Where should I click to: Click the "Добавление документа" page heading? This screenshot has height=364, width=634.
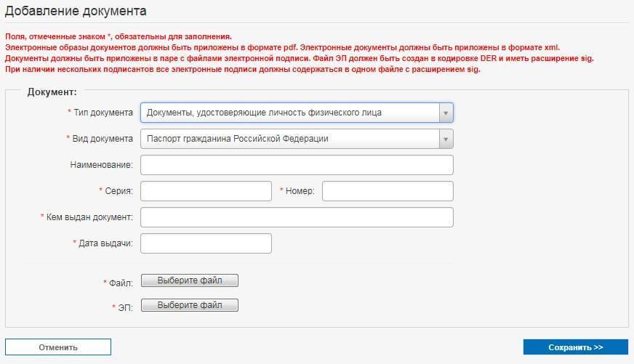click(76, 11)
